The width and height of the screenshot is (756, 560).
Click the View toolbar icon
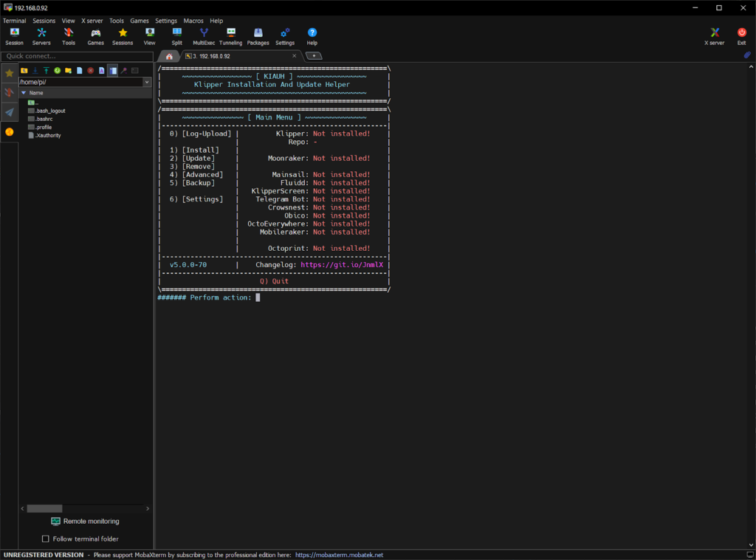tap(149, 36)
